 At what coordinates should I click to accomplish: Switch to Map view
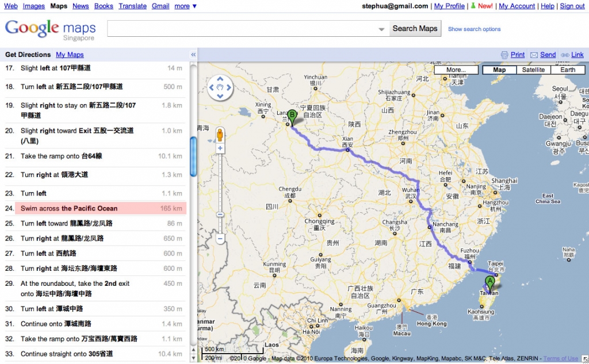pyautogui.click(x=499, y=70)
